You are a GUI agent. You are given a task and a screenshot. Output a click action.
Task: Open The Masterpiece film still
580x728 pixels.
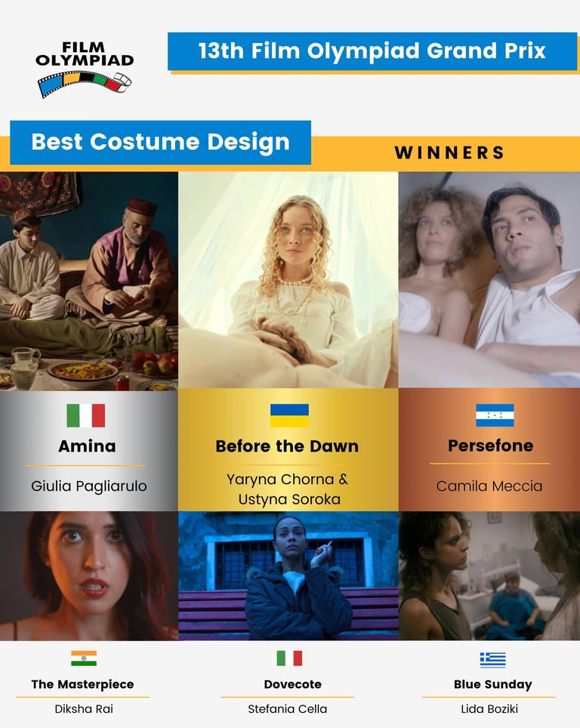(88, 575)
